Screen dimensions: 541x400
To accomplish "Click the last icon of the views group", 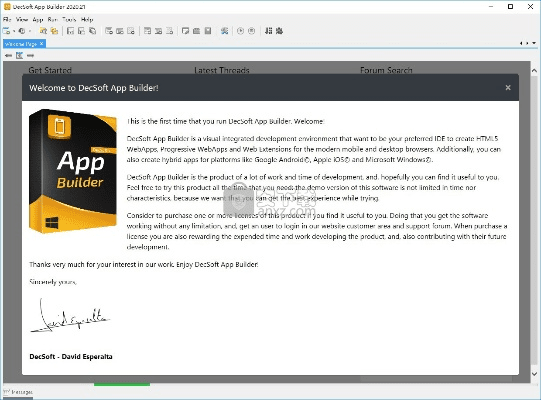I will (131, 31).
